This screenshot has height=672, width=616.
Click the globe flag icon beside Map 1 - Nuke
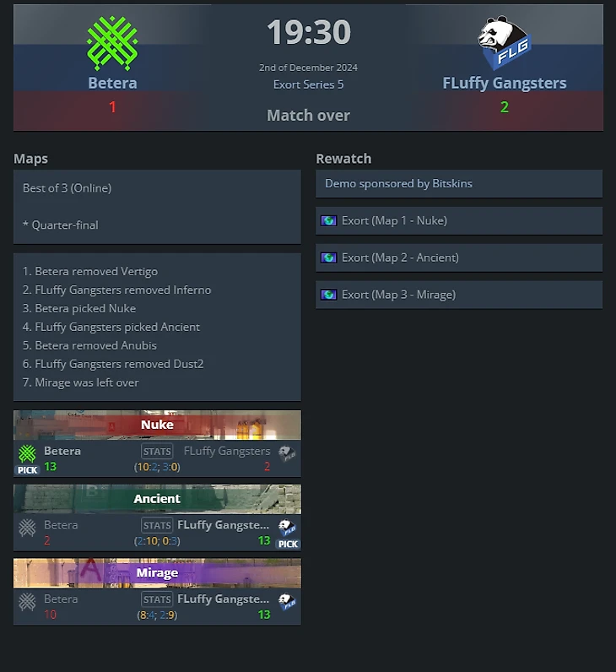[x=328, y=220]
